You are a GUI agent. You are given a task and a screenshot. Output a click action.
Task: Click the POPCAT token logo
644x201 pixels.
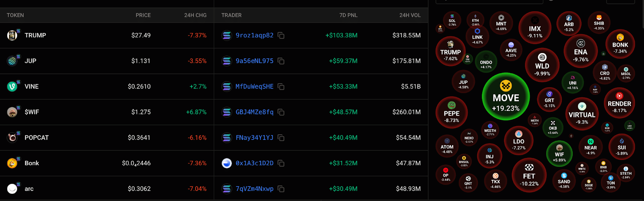[x=12, y=137]
